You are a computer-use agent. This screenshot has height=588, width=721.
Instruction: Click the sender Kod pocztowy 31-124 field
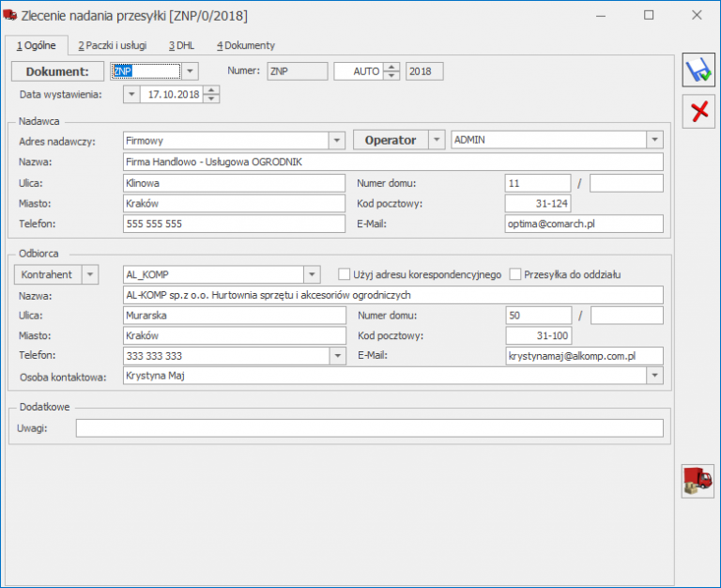click(538, 204)
